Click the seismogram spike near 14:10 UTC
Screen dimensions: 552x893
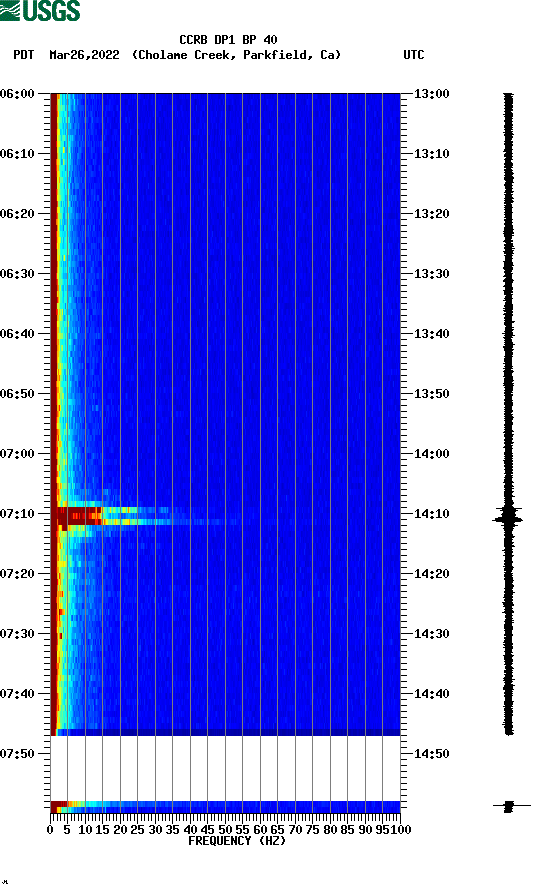(508, 518)
